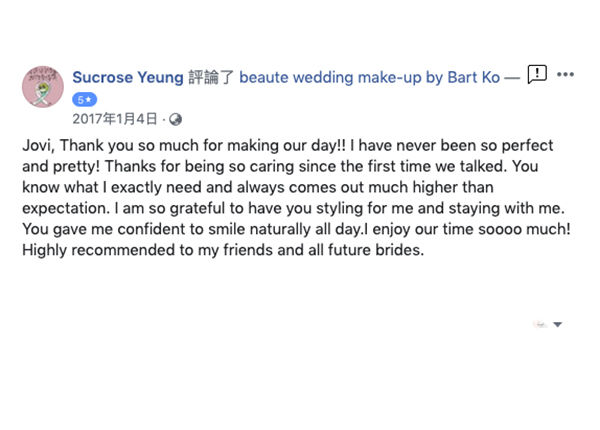The image size is (600, 430).
Task: Click the blue 5-star rating badge
Action: tap(84, 100)
